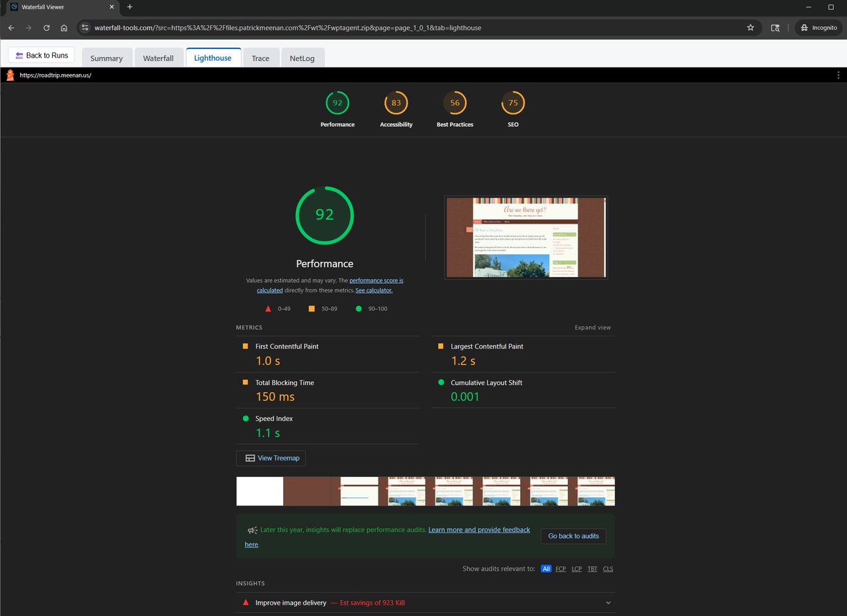Open the See calculator link
847x616 pixels.
click(x=374, y=290)
